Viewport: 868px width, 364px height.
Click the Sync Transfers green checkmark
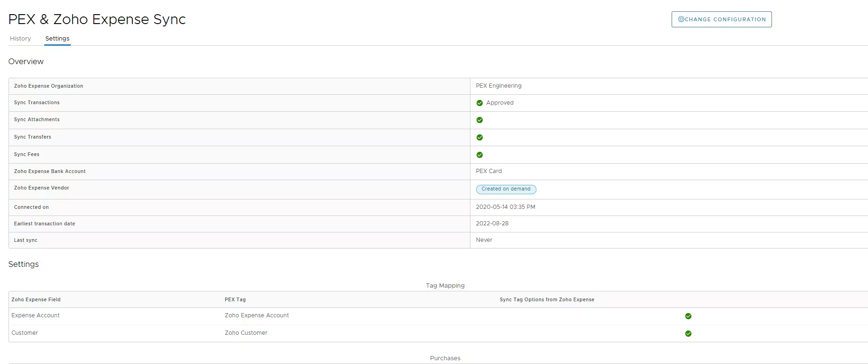[479, 138]
